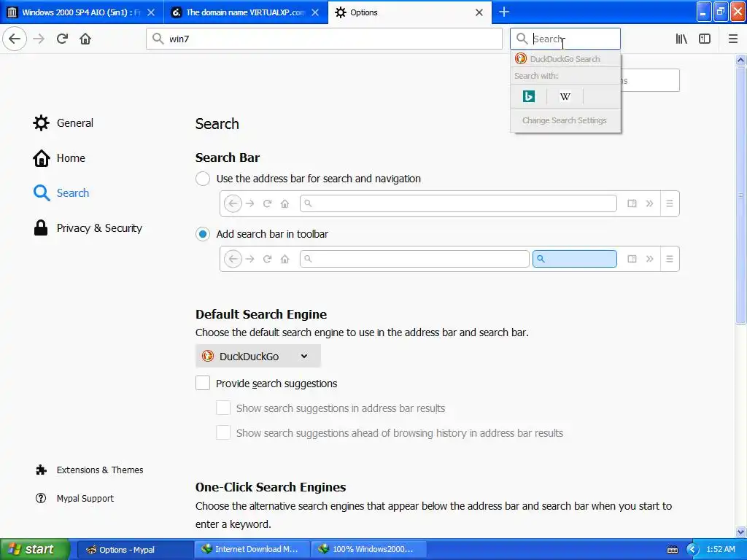Click the Windows start button
Screen dimensions: 747x560
[35, 549]
